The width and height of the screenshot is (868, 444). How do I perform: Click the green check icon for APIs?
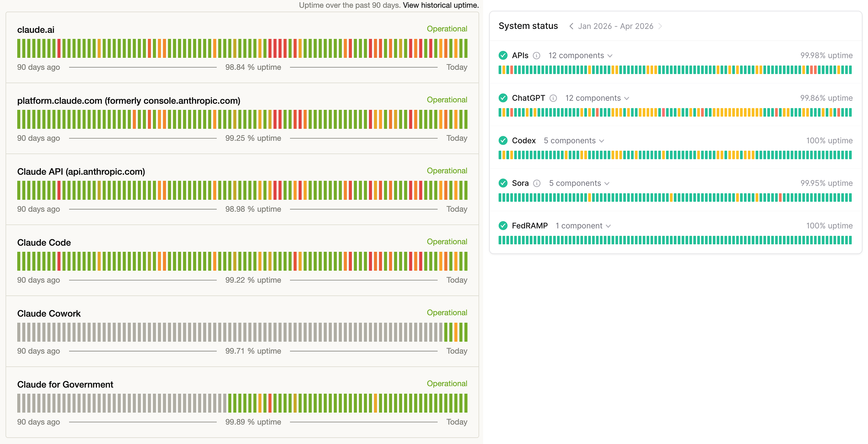pyautogui.click(x=503, y=55)
